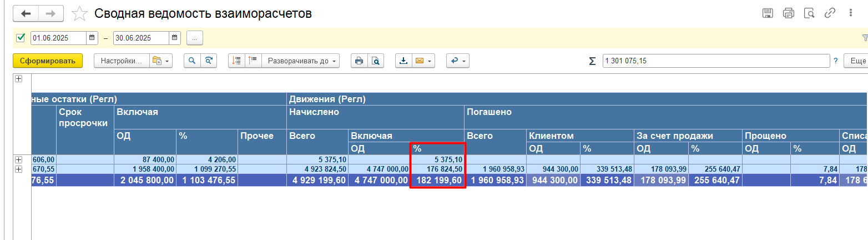This screenshot has height=240, width=868.
Task: Open help with the blue question mark
Action: 835,61
